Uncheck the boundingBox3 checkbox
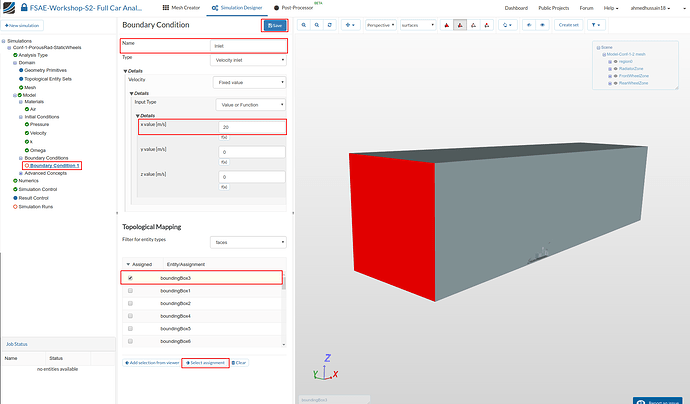The image size is (690, 404). [x=131, y=277]
